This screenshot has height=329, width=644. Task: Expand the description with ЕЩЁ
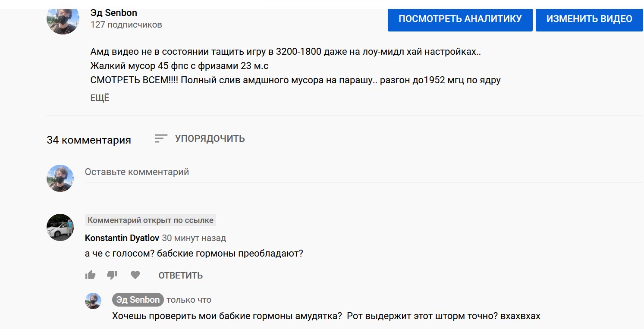tap(100, 98)
